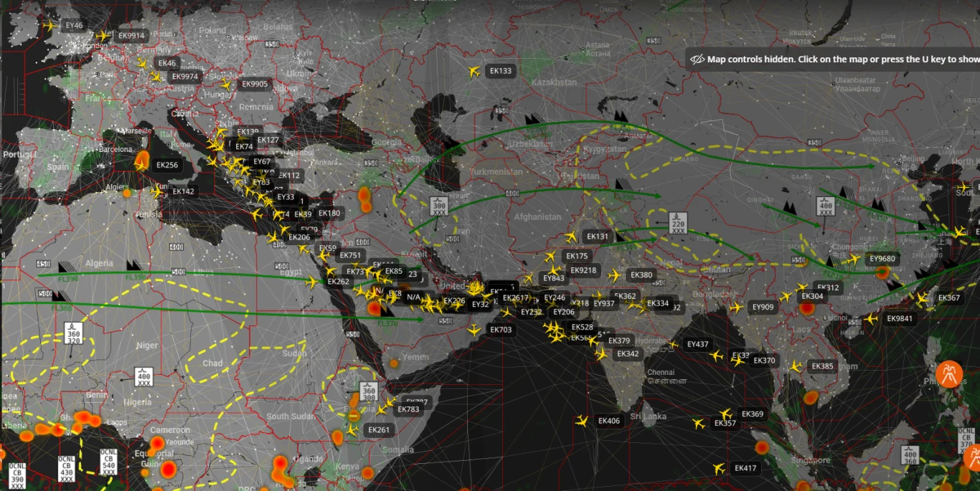This screenshot has width=980, height=491.
Task: Select the 360 300 weather box over Ethiopia
Action: [369, 393]
